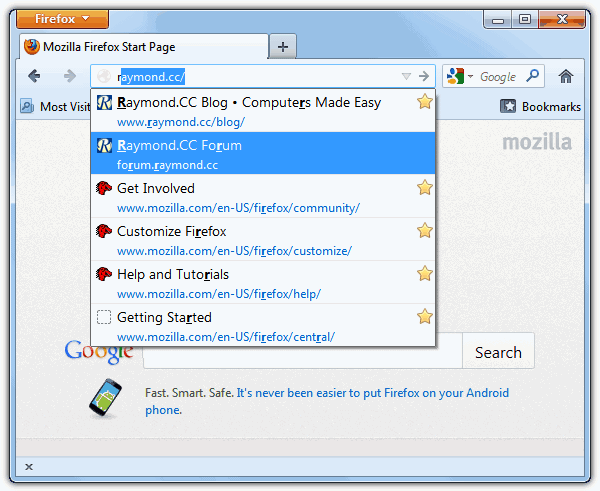Click Customize Firefox red favicon

(x=104, y=231)
